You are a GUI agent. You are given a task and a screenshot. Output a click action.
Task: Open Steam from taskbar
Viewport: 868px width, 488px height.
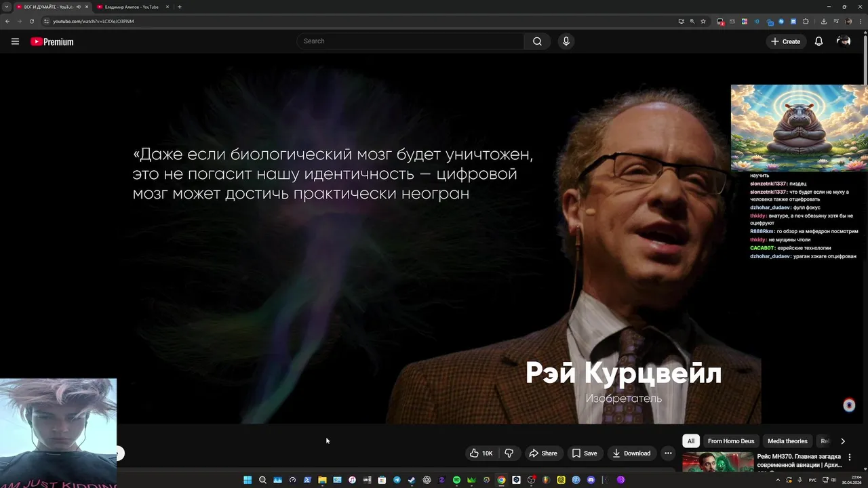pyautogui.click(x=412, y=480)
